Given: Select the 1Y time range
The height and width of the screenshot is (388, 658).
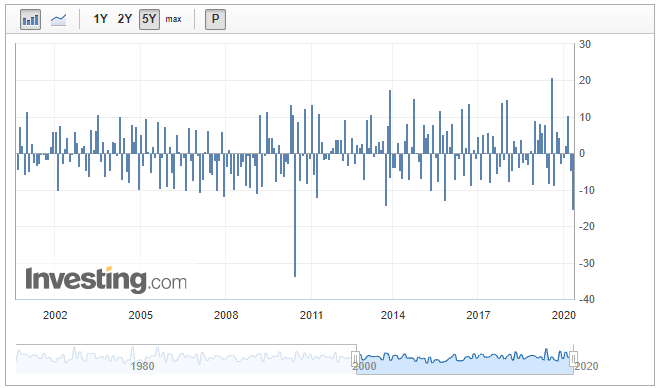Looking at the screenshot, I should (100, 19).
